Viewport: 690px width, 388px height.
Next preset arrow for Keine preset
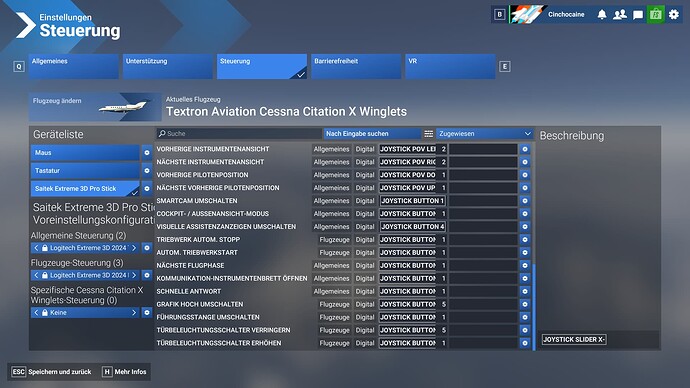pos(134,313)
